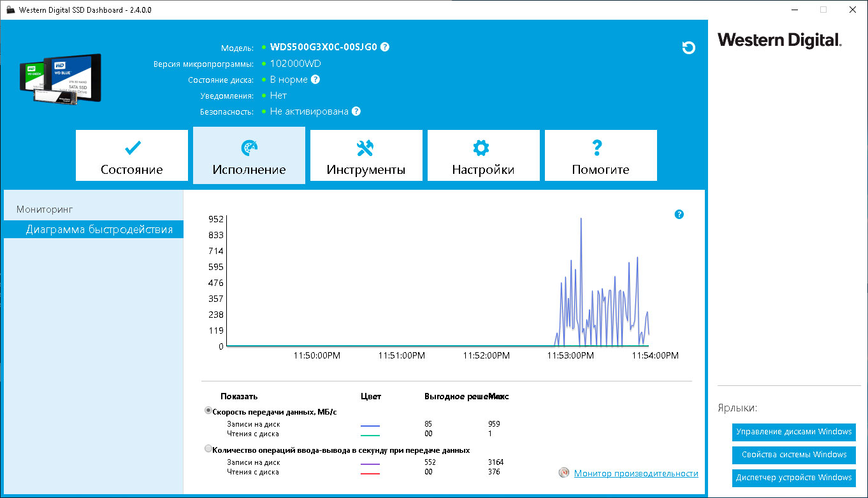868x498 pixels.
Task: Click the performance monitor gauge icon
Action: [563, 473]
